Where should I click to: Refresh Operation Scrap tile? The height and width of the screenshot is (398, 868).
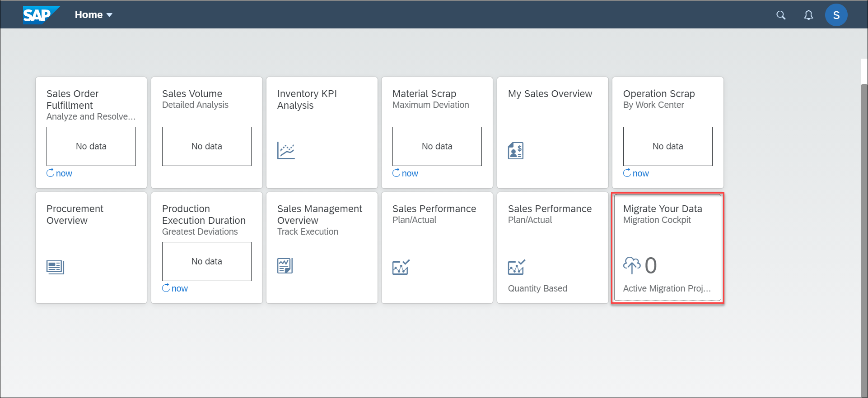pos(636,173)
